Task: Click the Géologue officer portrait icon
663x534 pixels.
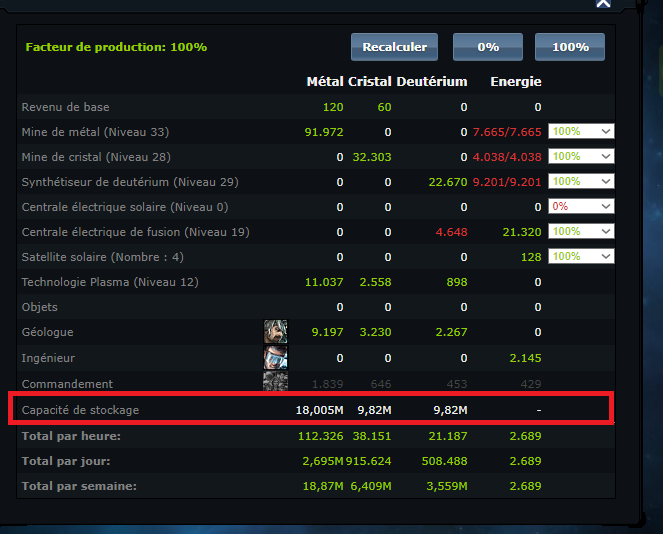Action: click(x=275, y=331)
